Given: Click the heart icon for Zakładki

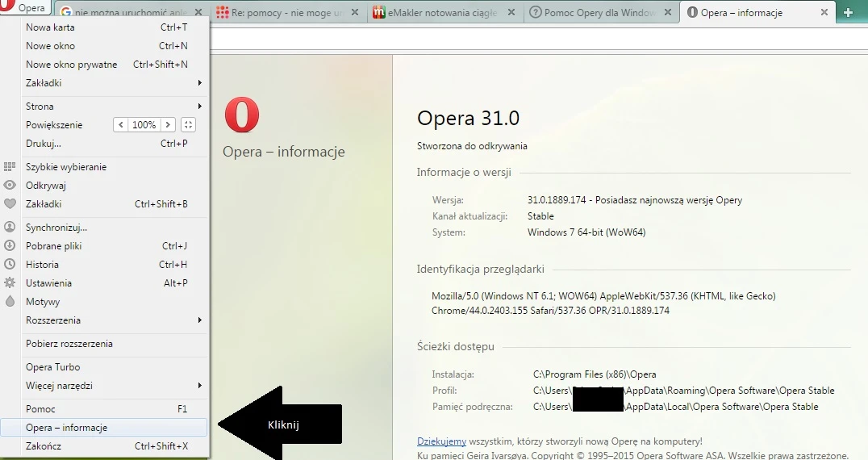Looking at the screenshot, I should (x=10, y=203).
